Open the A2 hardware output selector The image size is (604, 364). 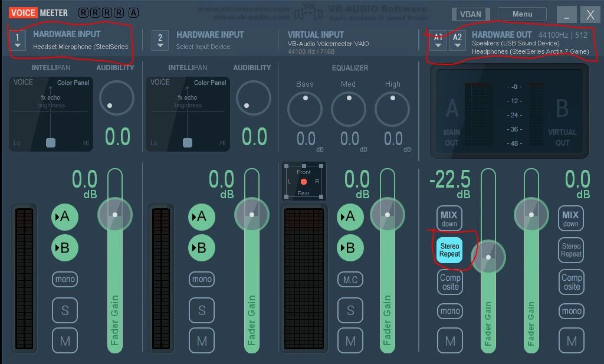[457, 40]
